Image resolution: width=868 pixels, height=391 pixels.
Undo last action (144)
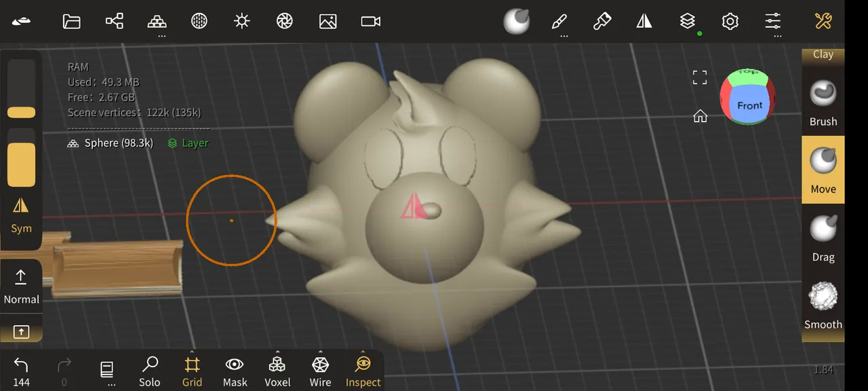21,371
